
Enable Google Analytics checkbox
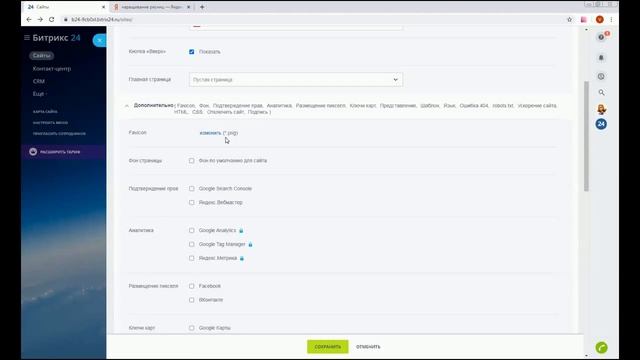pyautogui.click(x=191, y=231)
